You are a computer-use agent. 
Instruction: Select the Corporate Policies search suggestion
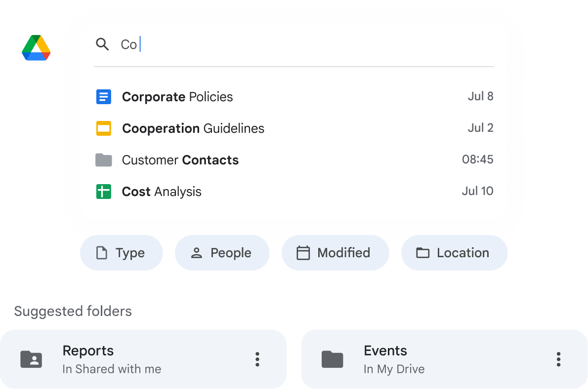pos(294,97)
